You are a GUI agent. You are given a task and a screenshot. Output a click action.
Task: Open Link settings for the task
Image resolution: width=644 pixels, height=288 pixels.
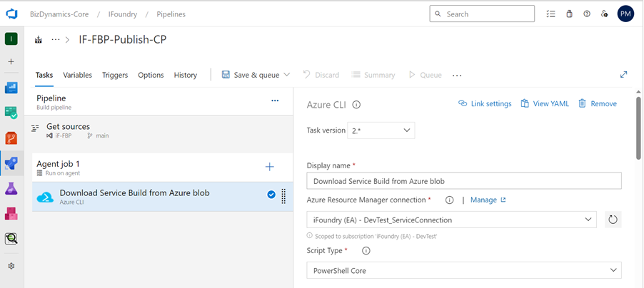click(x=485, y=104)
